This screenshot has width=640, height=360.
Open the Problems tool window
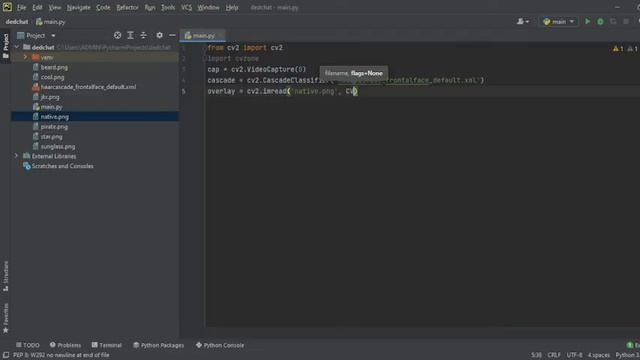point(65,345)
